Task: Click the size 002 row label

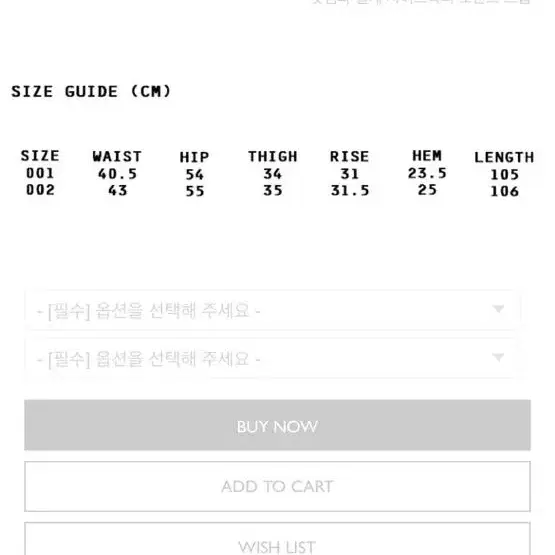Action: click(40, 190)
